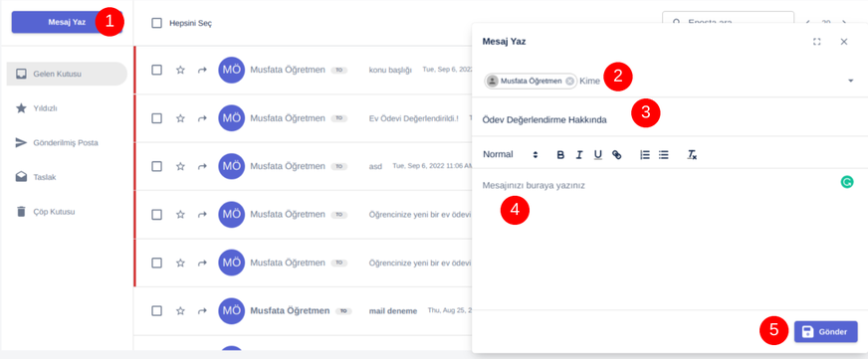Forward the "konu başlığı" email
868x359 pixels.
(202, 71)
